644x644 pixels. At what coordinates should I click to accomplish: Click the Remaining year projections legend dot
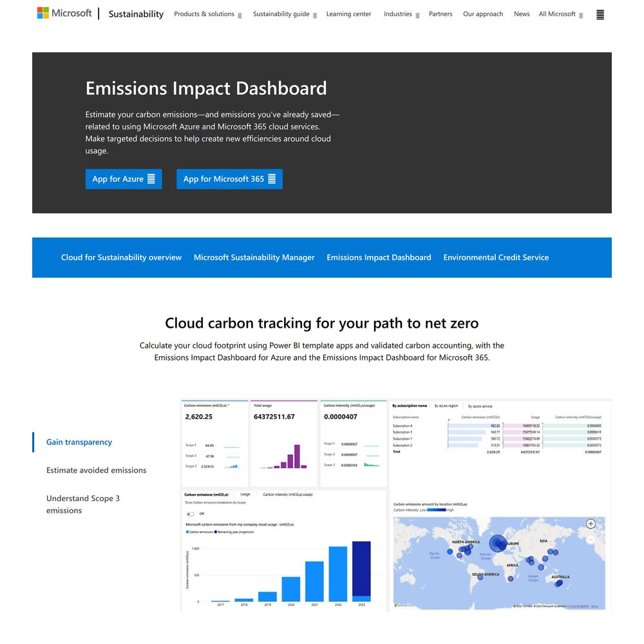tap(216, 532)
